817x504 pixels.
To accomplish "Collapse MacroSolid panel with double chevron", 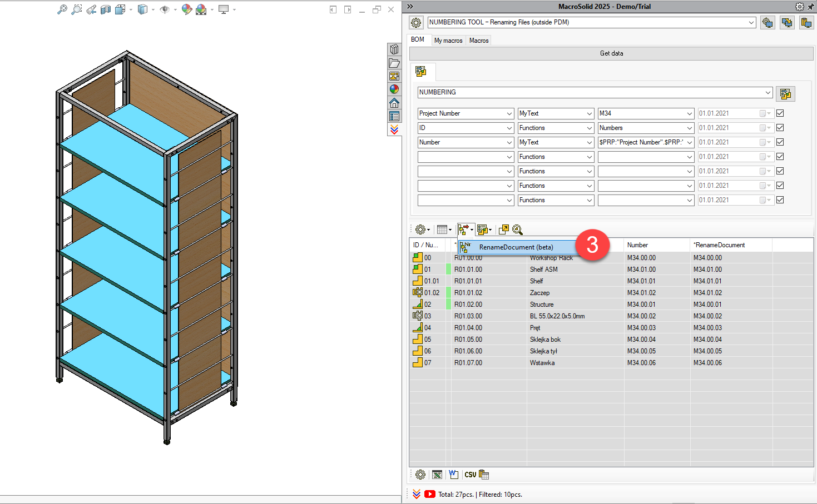I will tap(410, 7).
